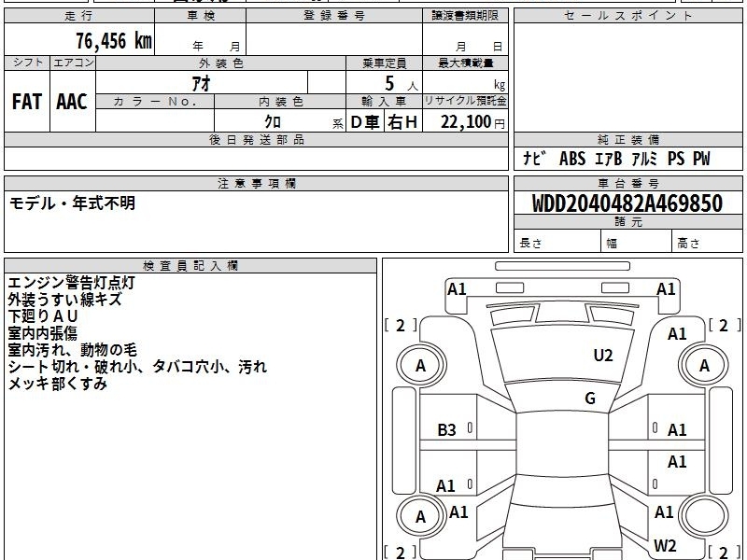Click the PW equipment entry
The height and width of the screenshot is (560, 747).
coord(701,158)
